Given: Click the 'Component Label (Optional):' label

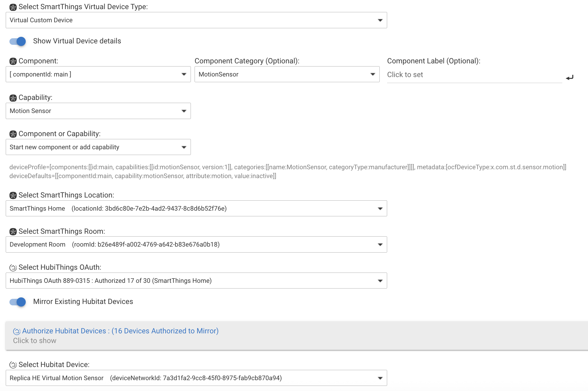Looking at the screenshot, I should click(x=434, y=61).
